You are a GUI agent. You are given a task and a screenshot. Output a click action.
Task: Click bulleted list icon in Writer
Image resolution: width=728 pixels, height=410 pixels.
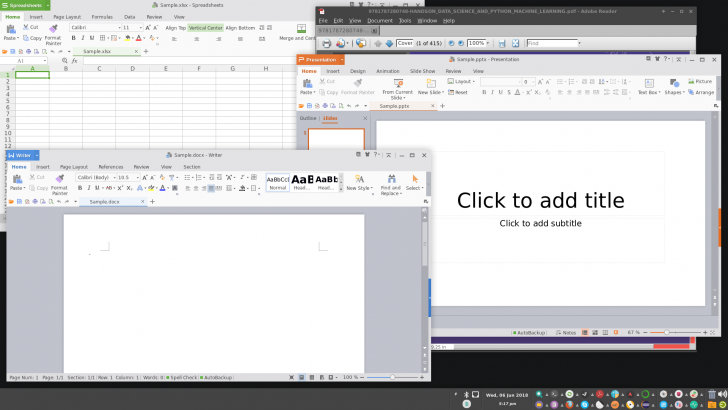pos(187,177)
